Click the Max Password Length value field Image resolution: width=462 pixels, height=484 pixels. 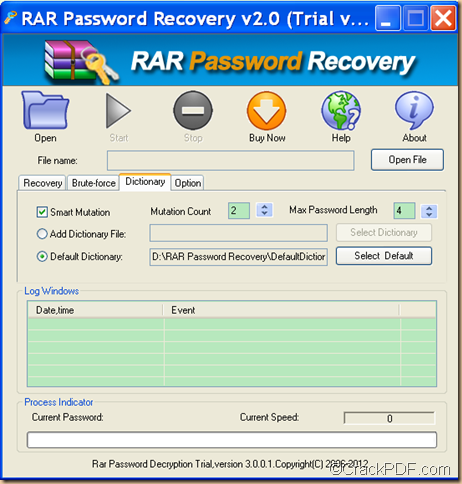(404, 210)
